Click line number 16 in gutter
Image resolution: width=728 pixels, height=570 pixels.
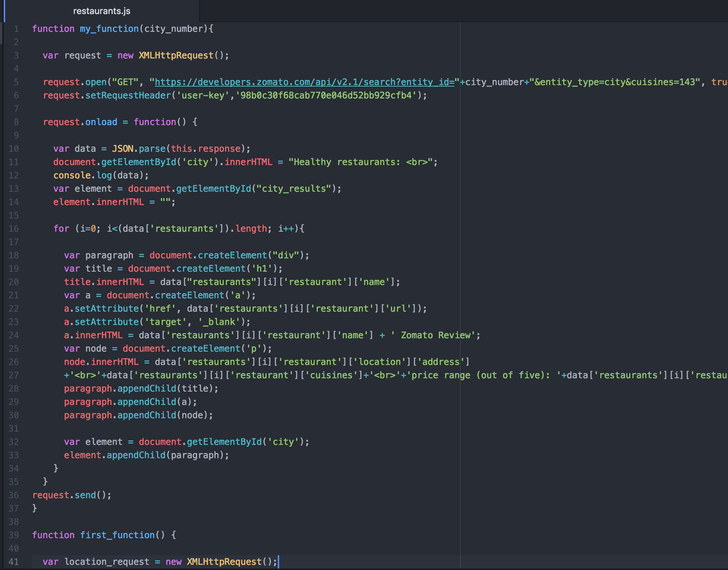click(x=14, y=228)
